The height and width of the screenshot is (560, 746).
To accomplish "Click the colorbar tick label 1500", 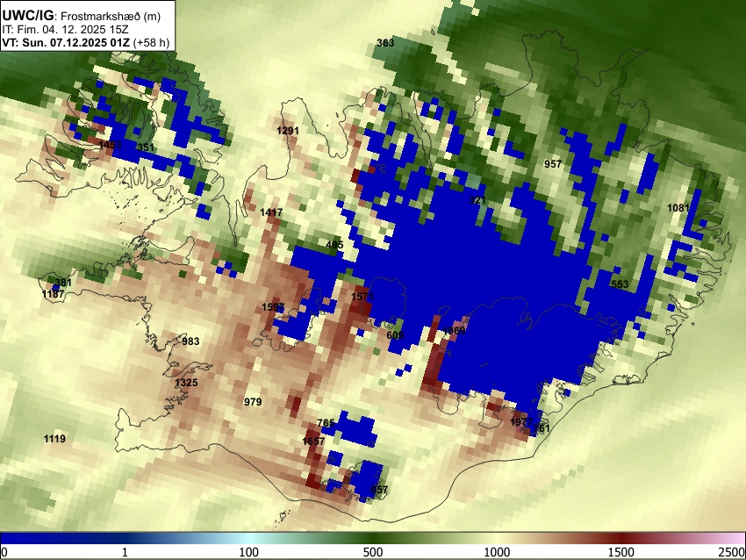I will tap(620, 552).
